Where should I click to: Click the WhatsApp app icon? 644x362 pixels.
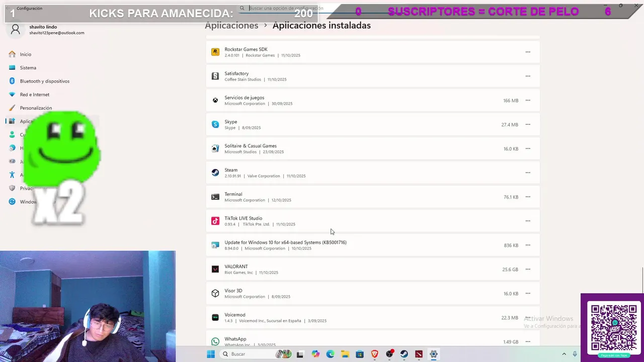point(215,341)
